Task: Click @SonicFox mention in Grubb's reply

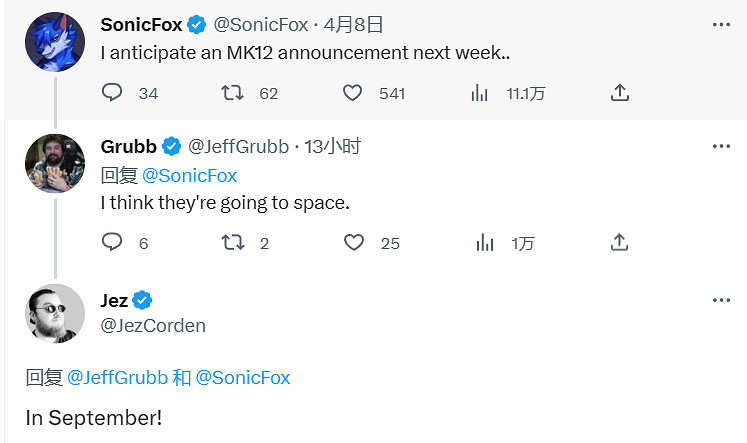Action: (189, 175)
